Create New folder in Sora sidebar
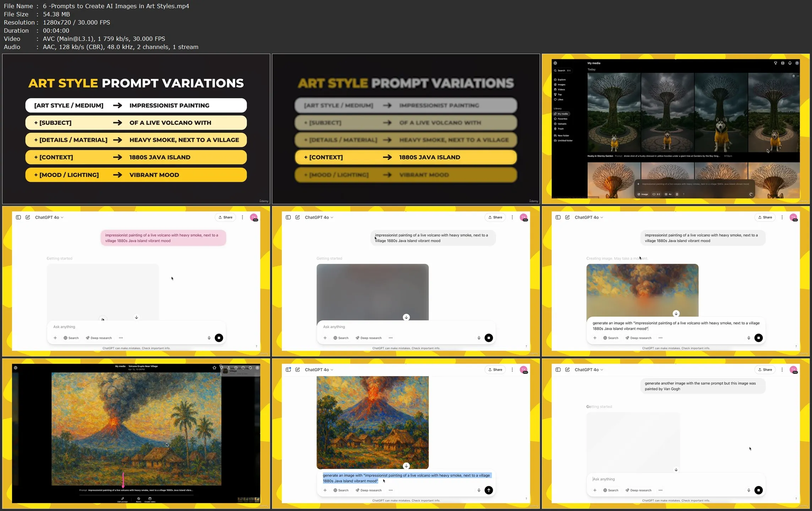812x511 pixels. pyautogui.click(x=562, y=135)
